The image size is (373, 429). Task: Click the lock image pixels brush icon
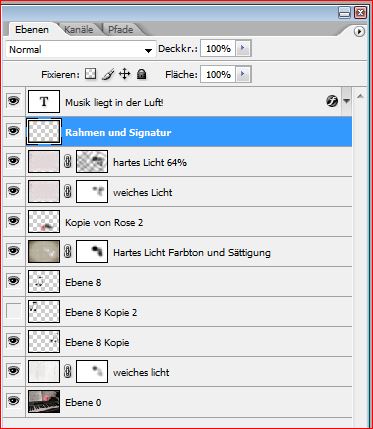click(108, 74)
